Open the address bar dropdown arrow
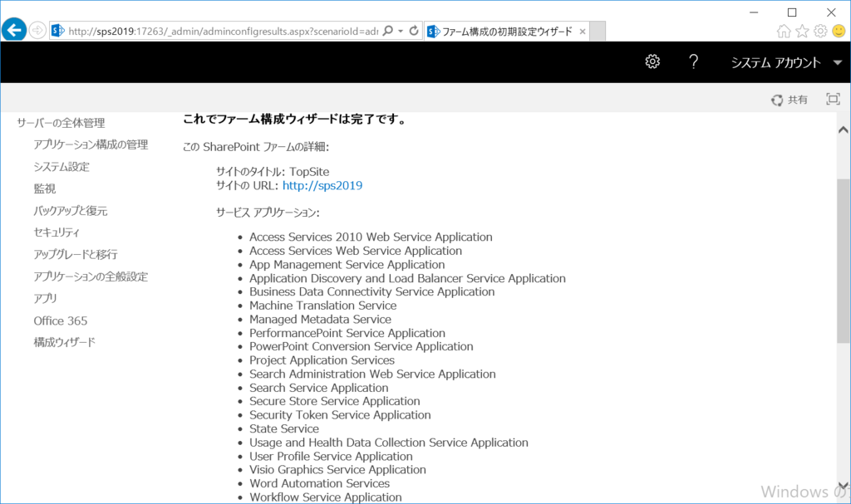The width and height of the screenshot is (851, 504). click(x=401, y=31)
